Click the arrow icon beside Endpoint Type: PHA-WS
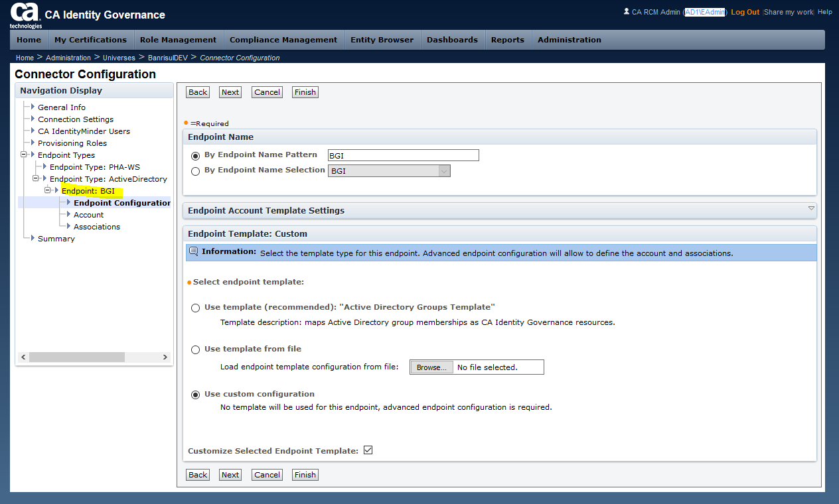This screenshot has width=839, height=504. [44, 166]
